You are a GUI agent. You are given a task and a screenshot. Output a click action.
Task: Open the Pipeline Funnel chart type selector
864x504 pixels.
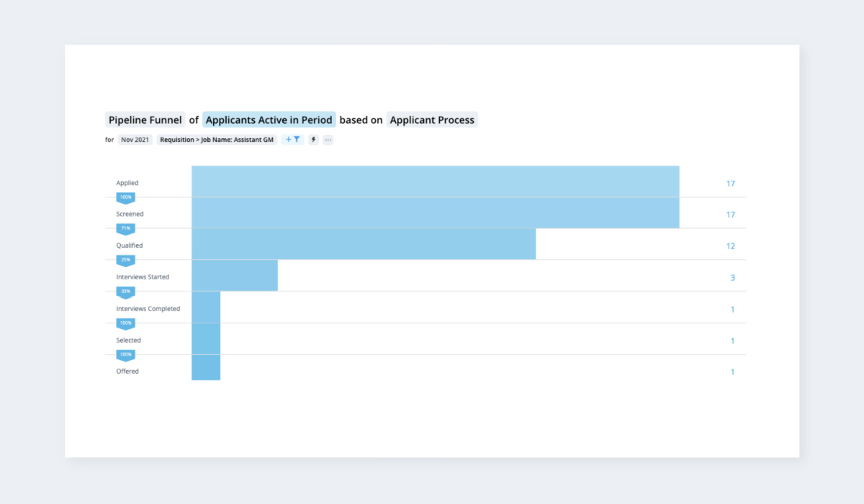coord(145,120)
